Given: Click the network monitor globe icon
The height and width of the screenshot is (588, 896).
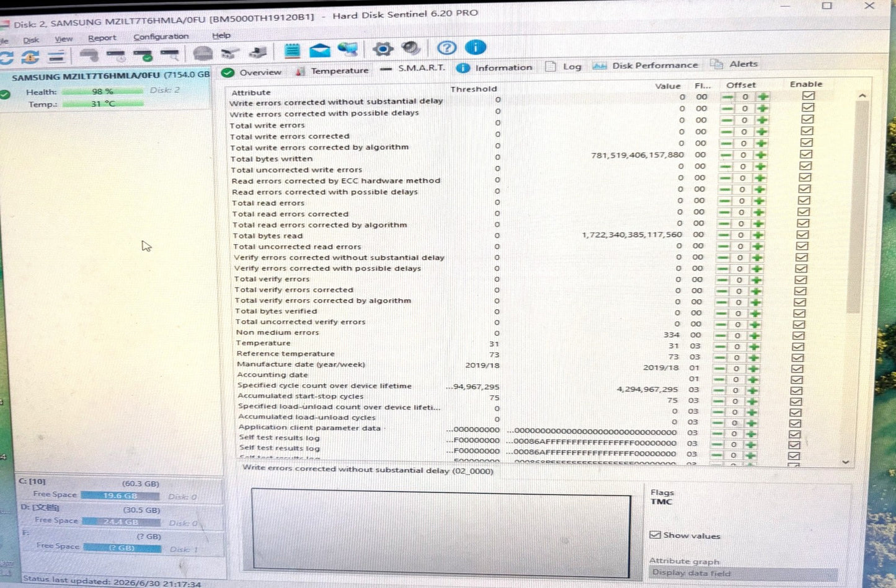Looking at the screenshot, I should tap(348, 49).
